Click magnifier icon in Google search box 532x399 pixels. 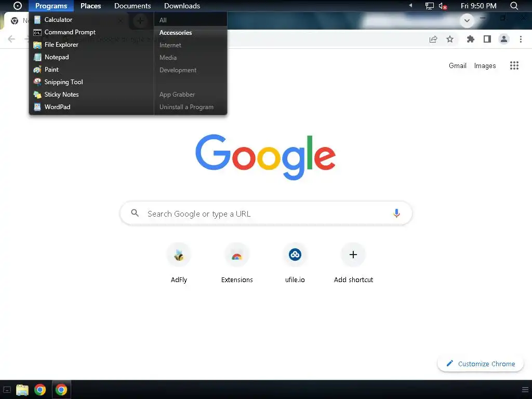click(135, 213)
